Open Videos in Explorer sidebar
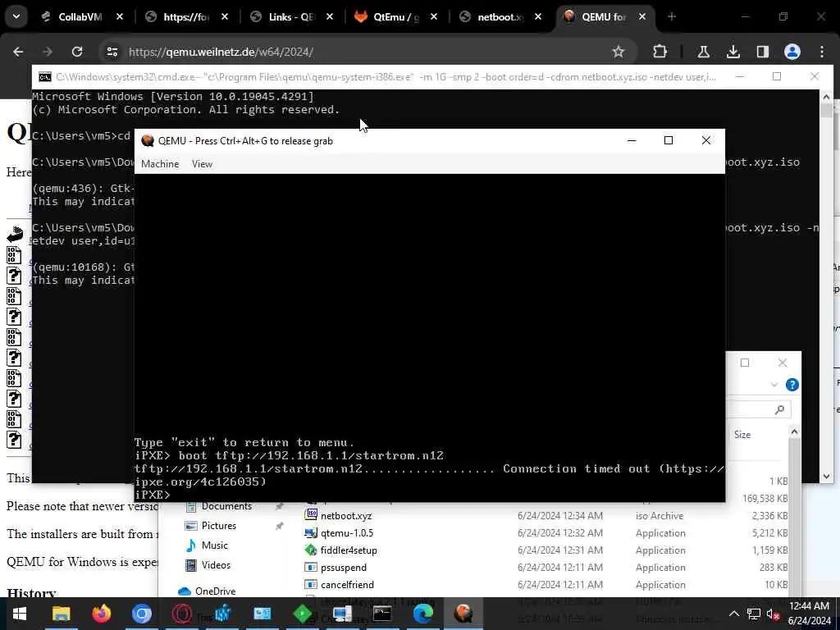This screenshot has height=630, width=840. pyautogui.click(x=216, y=565)
